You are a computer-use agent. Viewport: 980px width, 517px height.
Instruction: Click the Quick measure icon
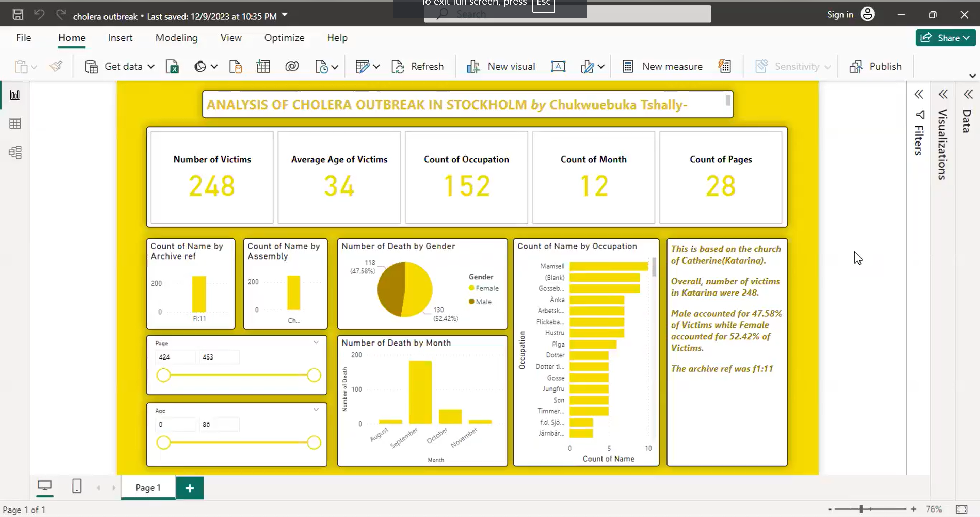724,67
